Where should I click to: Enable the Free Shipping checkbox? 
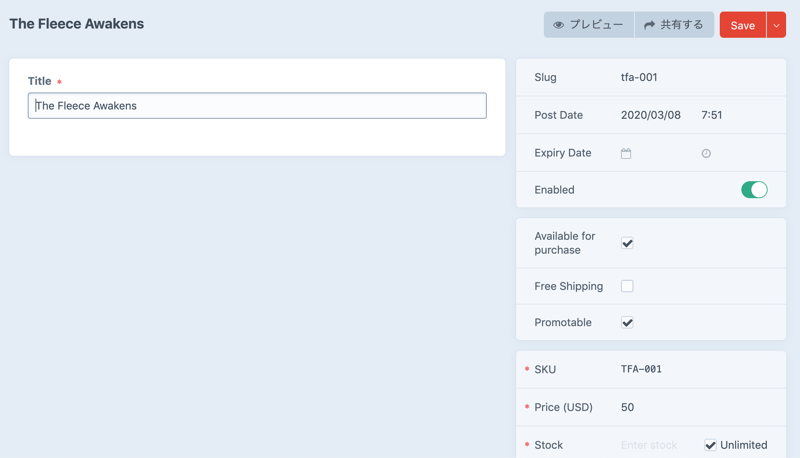coord(627,286)
